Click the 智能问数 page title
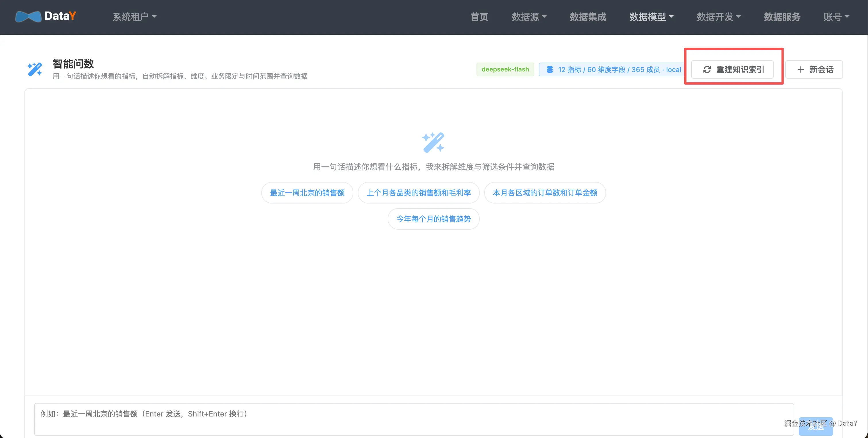This screenshot has height=438, width=868. [x=73, y=64]
